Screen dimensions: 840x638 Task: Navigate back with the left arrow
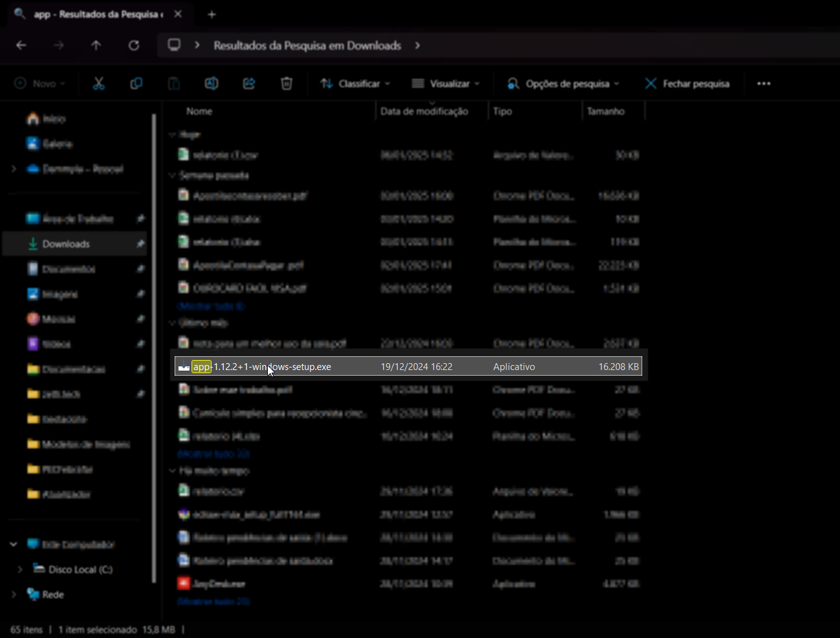[x=21, y=45]
